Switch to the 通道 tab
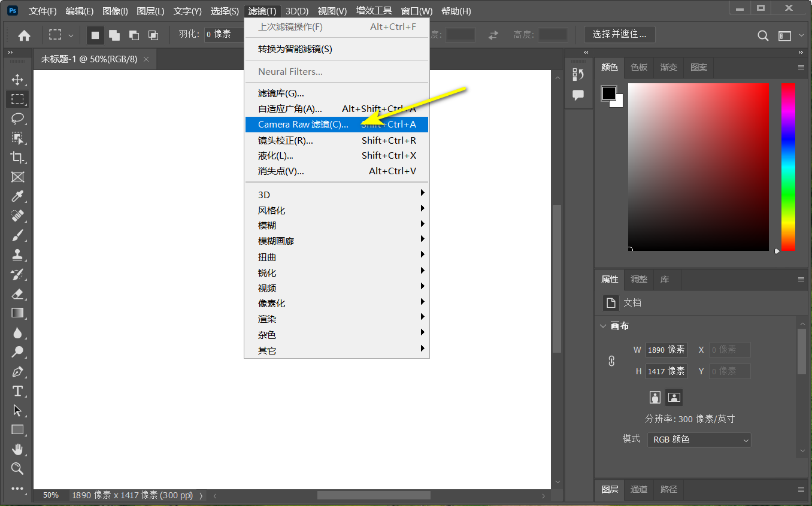 click(x=639, y=489)
